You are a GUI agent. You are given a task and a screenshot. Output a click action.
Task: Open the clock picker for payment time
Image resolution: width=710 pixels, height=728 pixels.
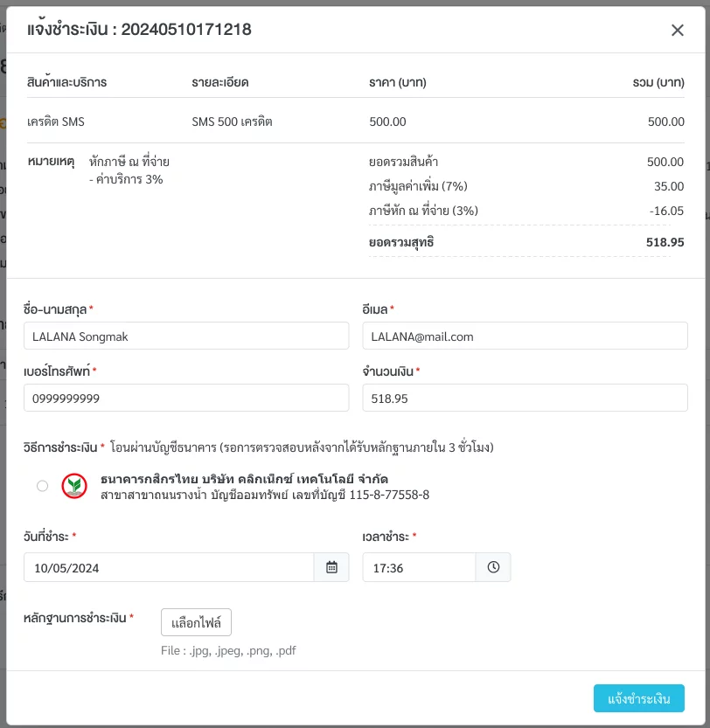493,567
